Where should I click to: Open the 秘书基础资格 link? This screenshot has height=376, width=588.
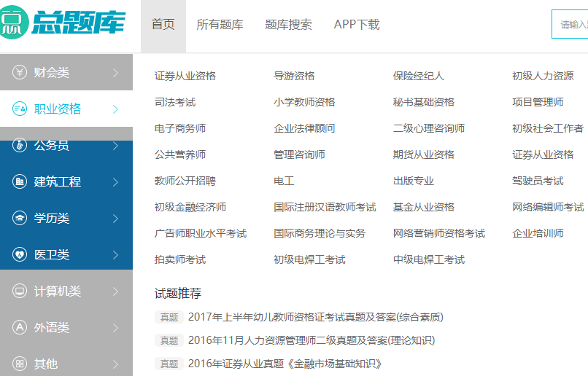(x=423, y=102)
